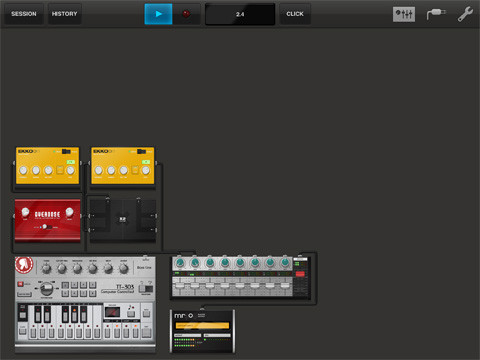
Task: Flip the waveform switch on TT-303
Action: pyautogui.click(x=146, y=288)
